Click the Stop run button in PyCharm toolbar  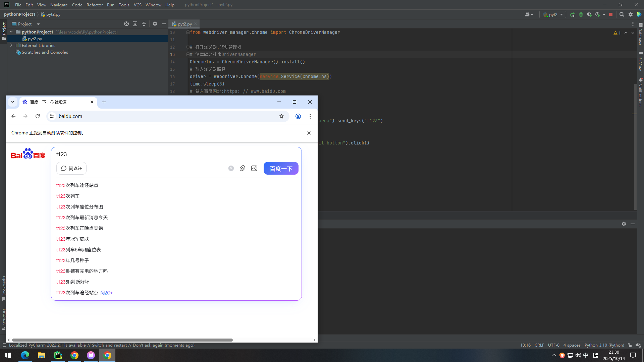[611, 14]
